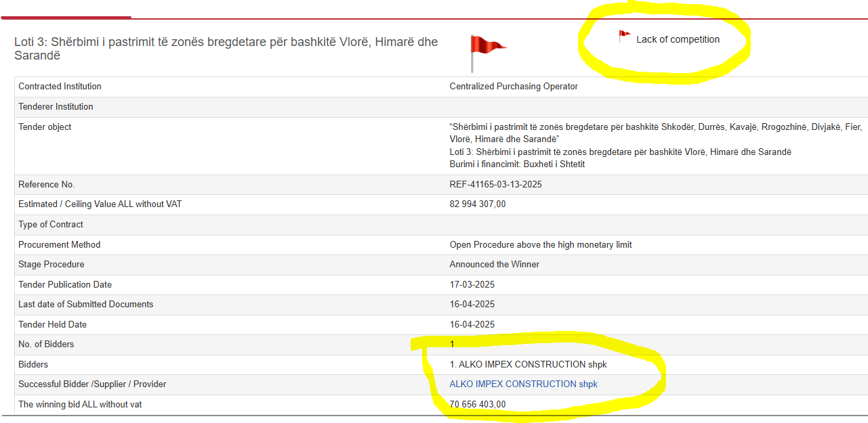Click the large red flag beside the lot title
This screenshot has height=423, width=868.
[486, 47]
